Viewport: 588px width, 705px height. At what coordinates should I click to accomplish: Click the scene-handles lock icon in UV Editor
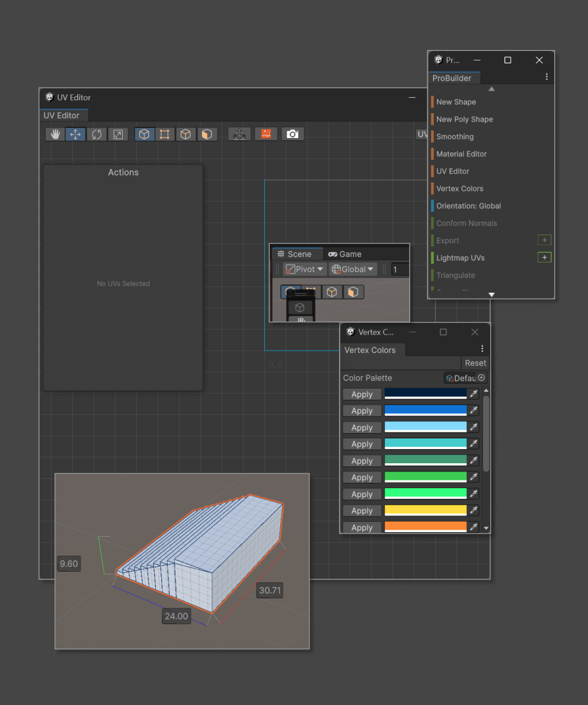tap(239, 134)
